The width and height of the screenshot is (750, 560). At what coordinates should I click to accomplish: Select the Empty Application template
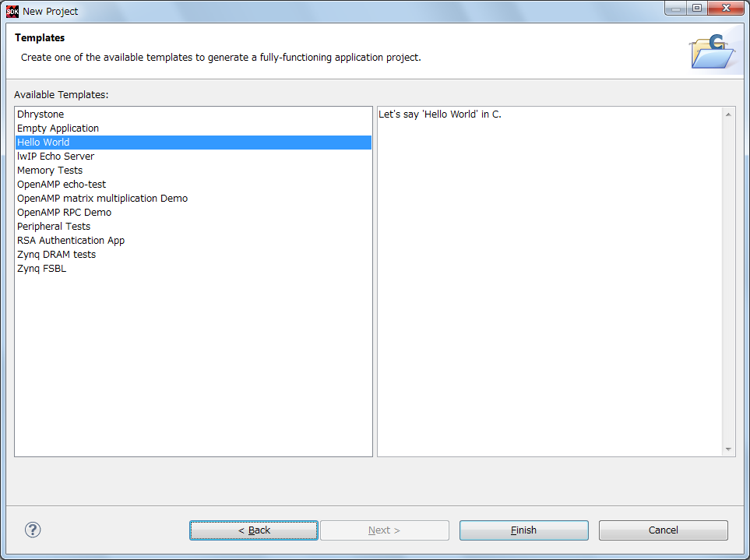[58, 129]
